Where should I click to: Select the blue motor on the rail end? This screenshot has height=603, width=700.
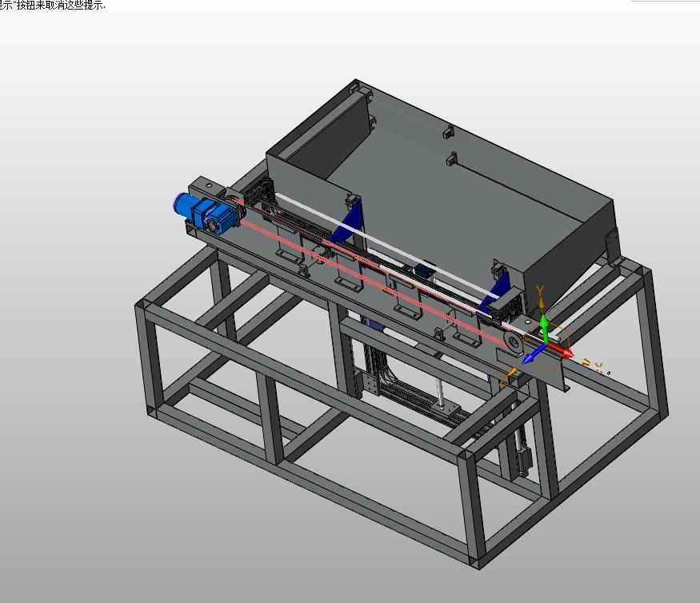pyautogui.click(x=205, y=212)
